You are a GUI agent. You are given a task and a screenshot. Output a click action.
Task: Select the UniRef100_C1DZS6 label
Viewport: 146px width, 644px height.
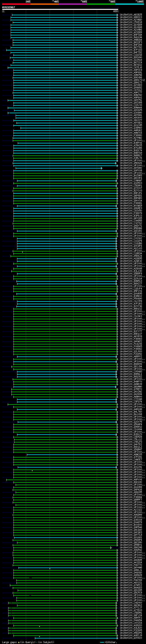[x=131, y=55]
